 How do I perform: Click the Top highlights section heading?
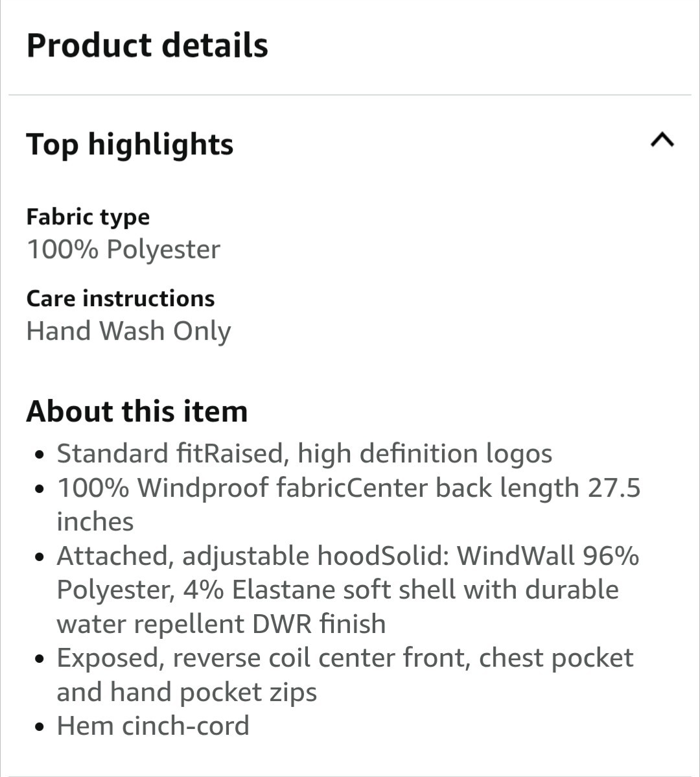tap(130, 144)
